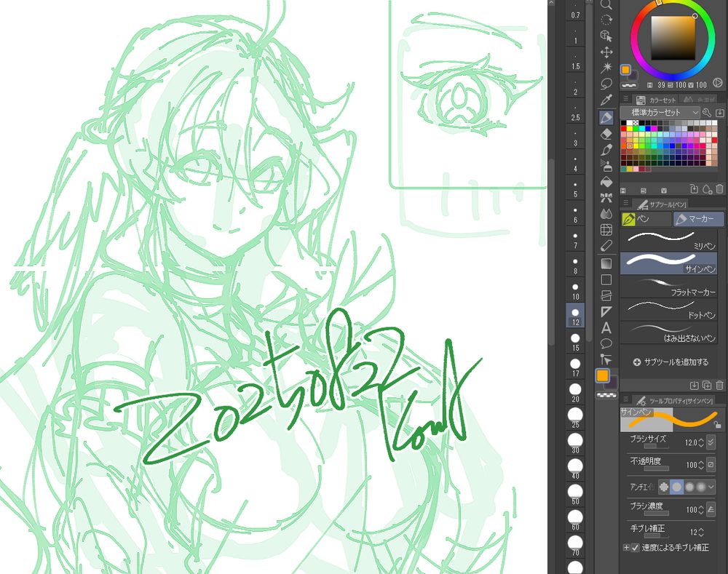Viewport: 728px width, 574px height.
Task: Open the 標準カラーセット dropdown
Action: [660, 112]
